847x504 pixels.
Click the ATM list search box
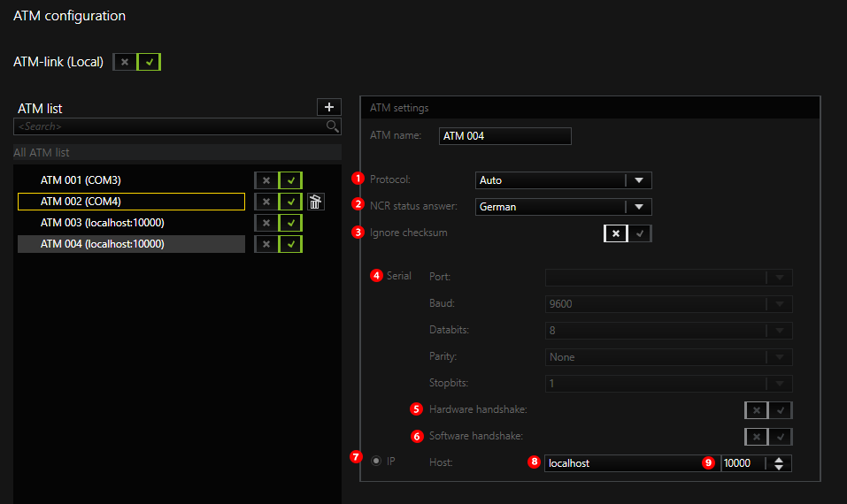tap(168, 126)
